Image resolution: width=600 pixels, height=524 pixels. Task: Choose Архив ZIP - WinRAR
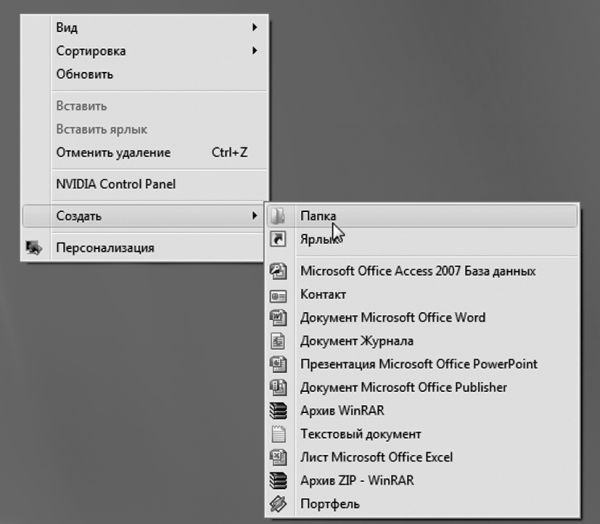(357, 480)
